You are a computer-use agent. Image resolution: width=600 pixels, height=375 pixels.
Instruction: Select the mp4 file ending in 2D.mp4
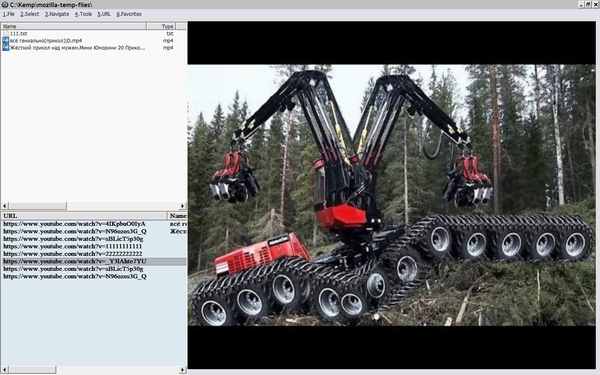click(46, 41)
